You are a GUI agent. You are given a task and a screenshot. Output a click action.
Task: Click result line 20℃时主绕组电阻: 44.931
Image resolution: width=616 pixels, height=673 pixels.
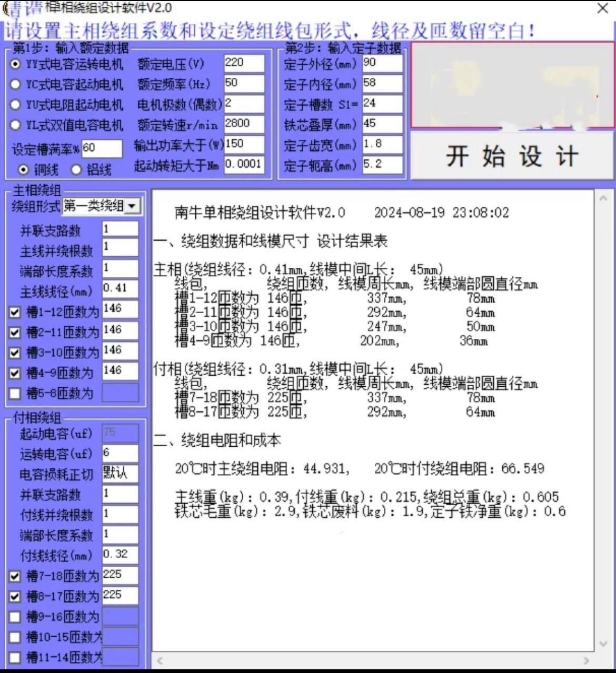[262, 468]
